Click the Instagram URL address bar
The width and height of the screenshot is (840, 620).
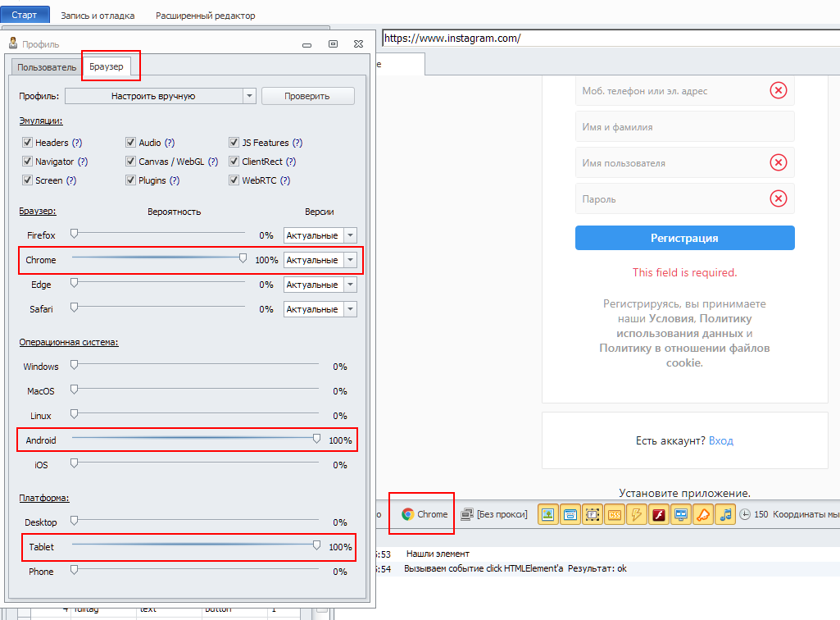[x=611, y=38]
